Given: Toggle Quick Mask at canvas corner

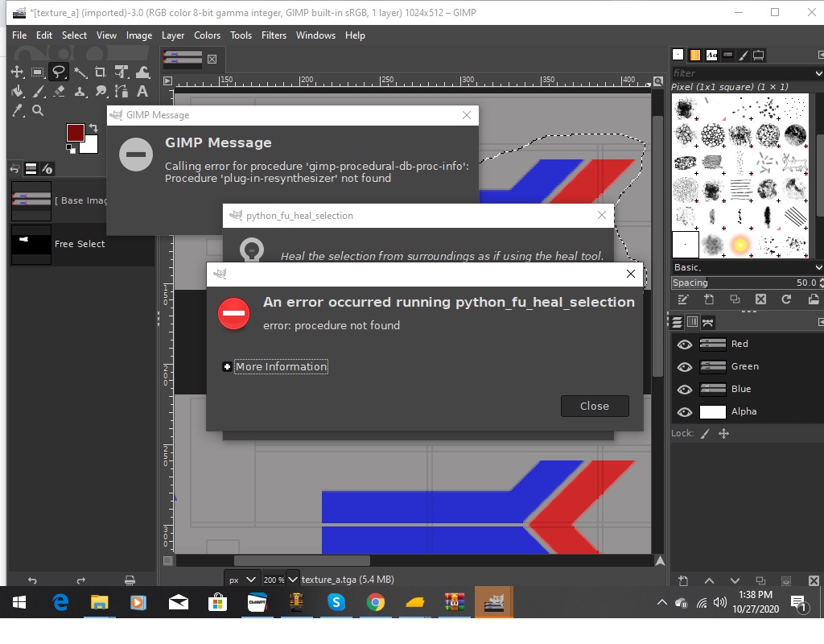Looking at the screenshot, I should coord(167,561).
